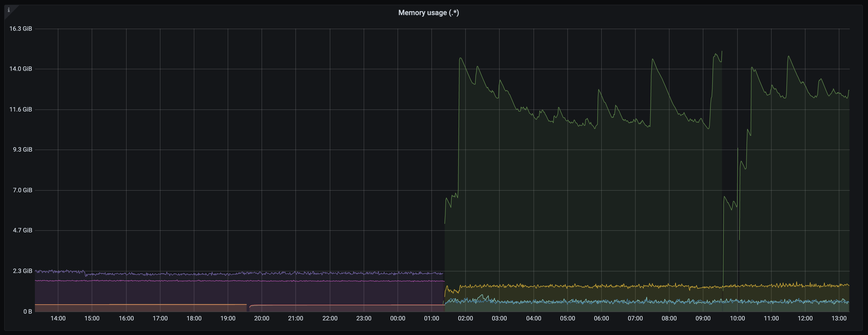Click the 0 B y-axis label
This screenshot has height=335, width=868.
(x=28, y=312)
